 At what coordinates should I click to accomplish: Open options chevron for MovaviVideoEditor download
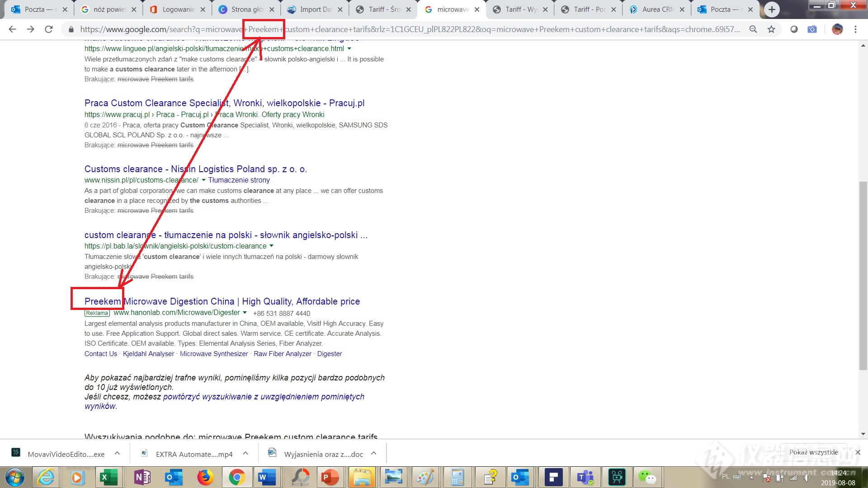click(117, 453)
